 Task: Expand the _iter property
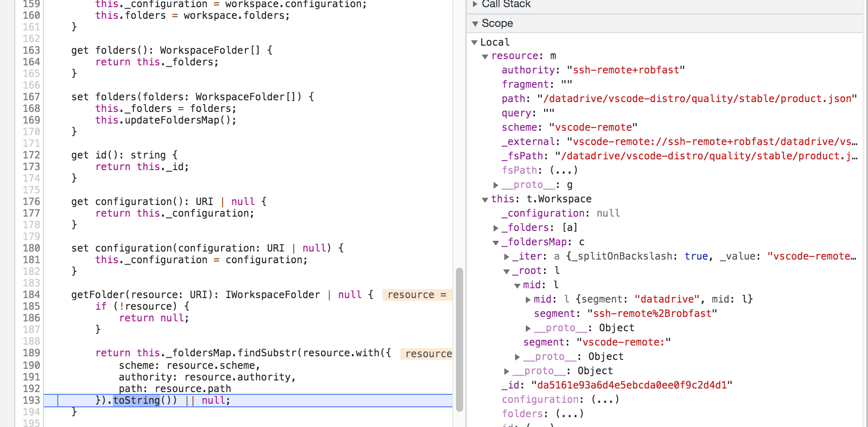pyautogui.click(x=506, y=256)
